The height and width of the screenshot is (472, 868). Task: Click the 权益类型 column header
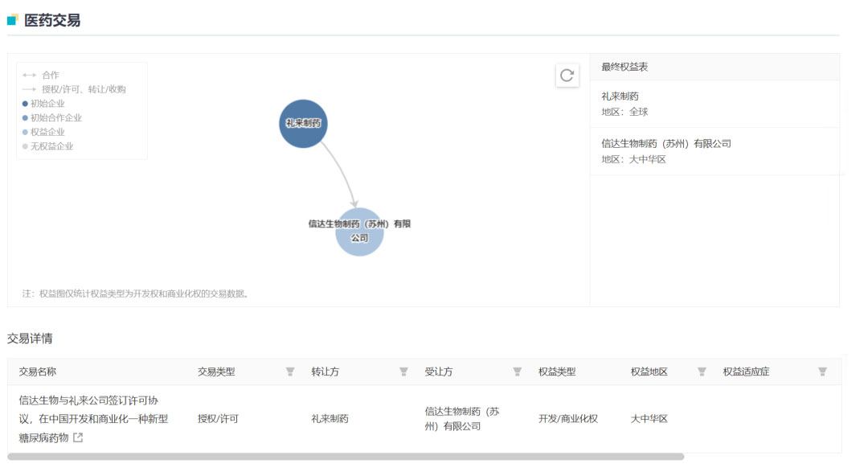(x=557, y=371)
